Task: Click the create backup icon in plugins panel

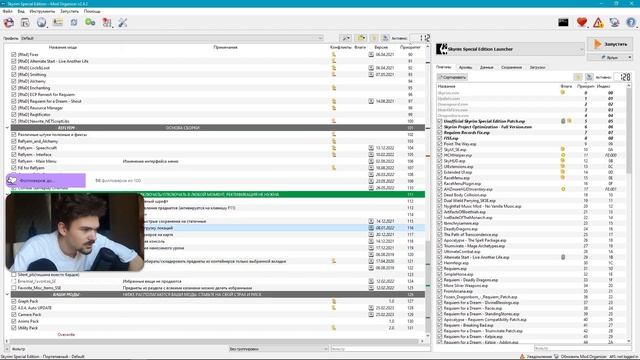Action: click(x=589, y=77)
